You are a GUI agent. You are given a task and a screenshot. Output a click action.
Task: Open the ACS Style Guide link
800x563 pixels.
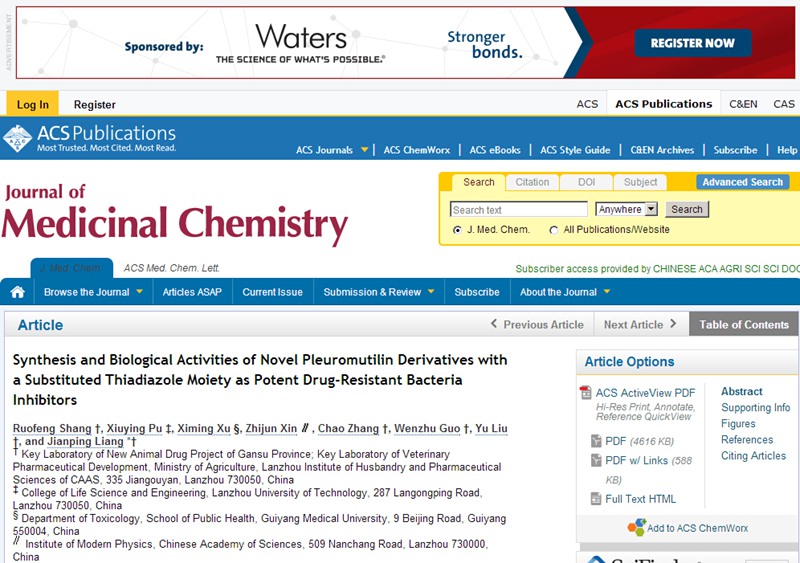(575, 150)
